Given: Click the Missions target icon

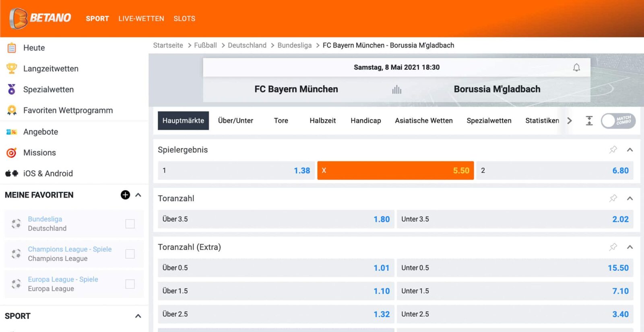Looking at the screenshot, I should tap(12, 153).
